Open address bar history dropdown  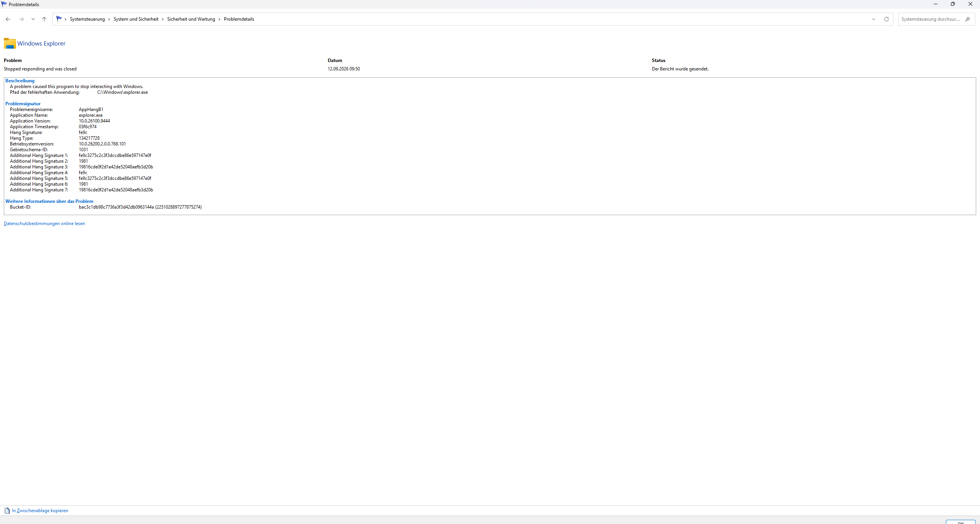tap(874, 19)
